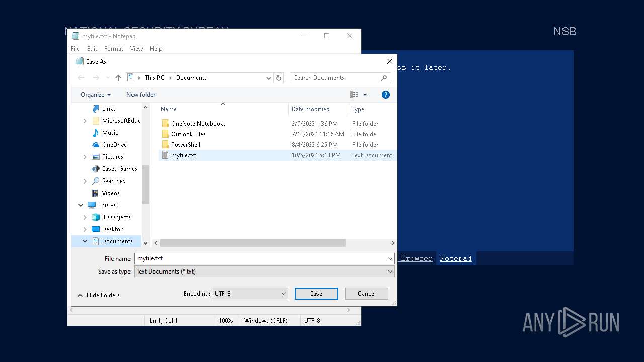The image size is (644, 362).
Task: Open the Organize dropdown menu
Action: (x=96, y=95)
